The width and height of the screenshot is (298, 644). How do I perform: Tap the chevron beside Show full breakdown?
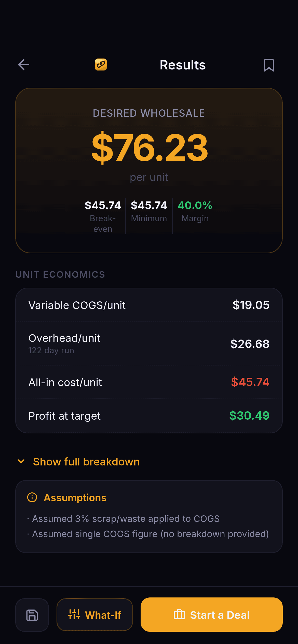[21, 461]
